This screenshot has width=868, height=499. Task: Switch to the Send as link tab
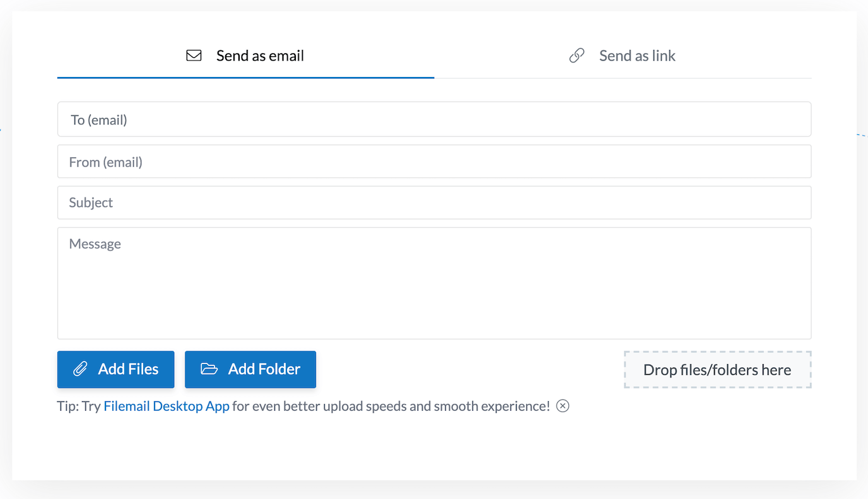(x=637, y=56)
